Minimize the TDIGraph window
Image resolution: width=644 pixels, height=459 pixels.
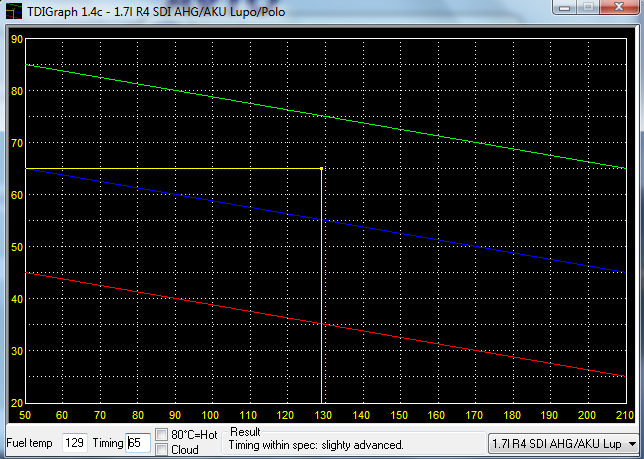pyautogui.click(x=564, y=7)
